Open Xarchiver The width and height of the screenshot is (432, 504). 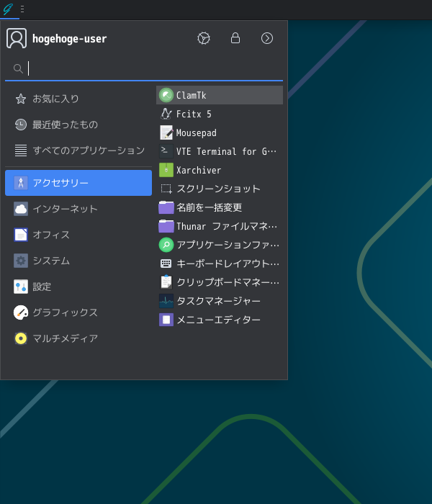(x=220, y=170)
